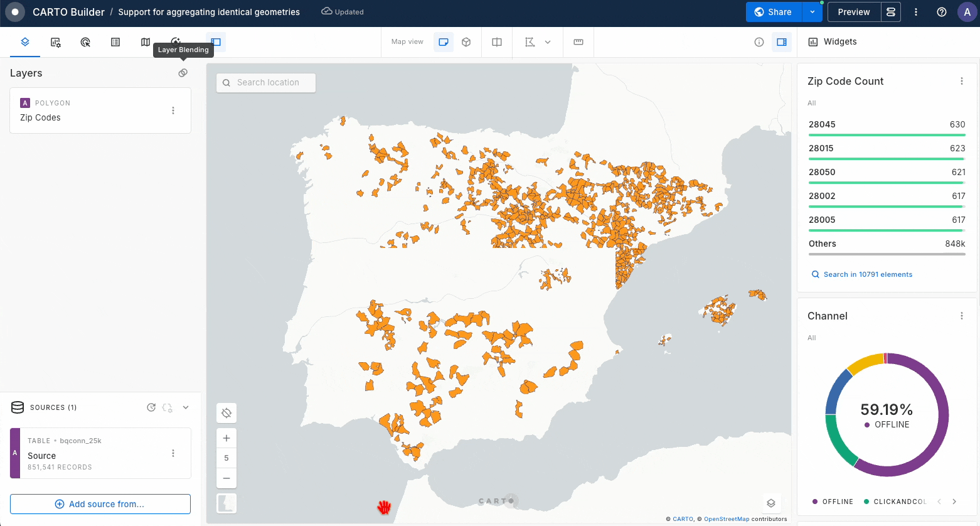The image size is (980, 526).
Task: Open dropdown arrow next to Share button
Action: point(812,12)
